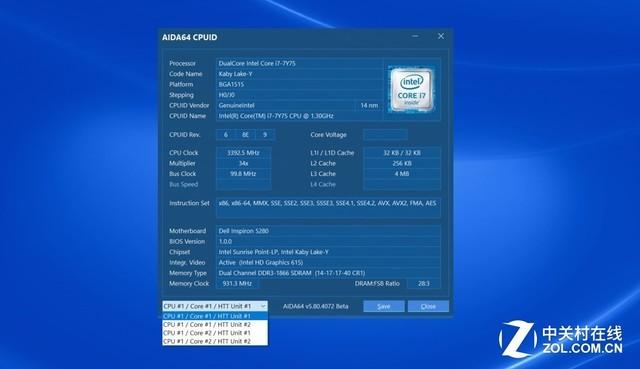640x369 pixels.
Task: Click the Integr. Video value Intel HD Graphics 615
Action: point(328,262)
